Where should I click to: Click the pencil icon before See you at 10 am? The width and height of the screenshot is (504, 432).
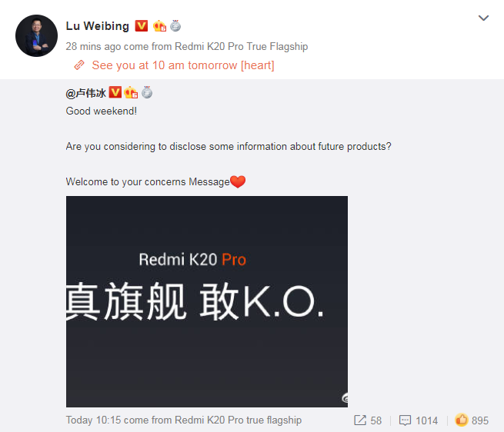(79, 65)
